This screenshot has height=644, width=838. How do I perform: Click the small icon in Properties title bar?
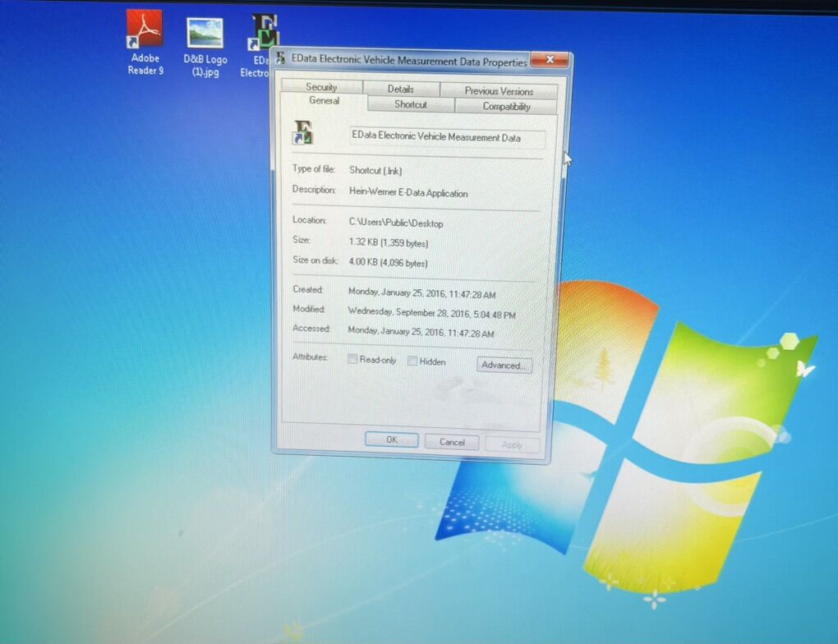pos(281,59)
